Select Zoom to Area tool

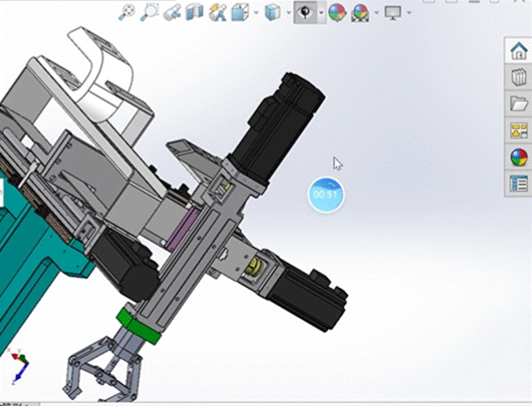tap(150, 13)
